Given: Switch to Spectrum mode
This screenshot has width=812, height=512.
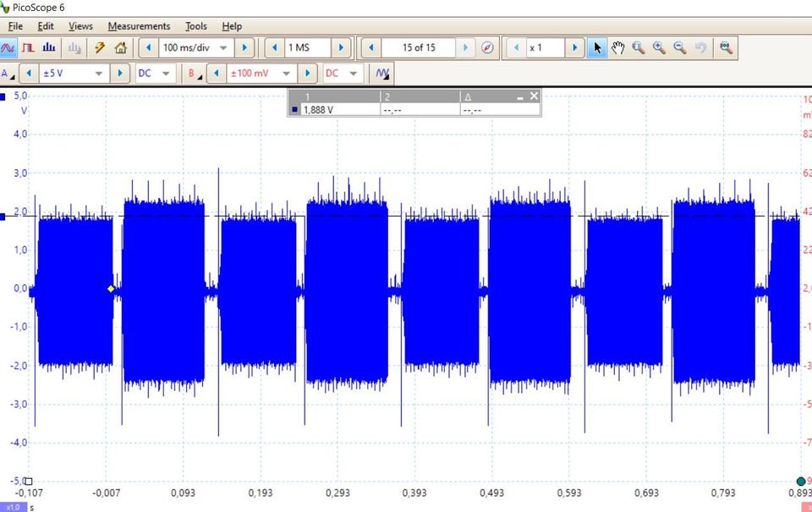Looking at the screenshot, I should (x=49, y=47).
